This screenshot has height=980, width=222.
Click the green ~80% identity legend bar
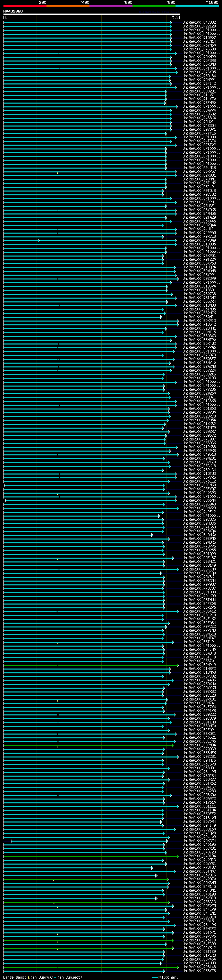[x=154, y=6]
